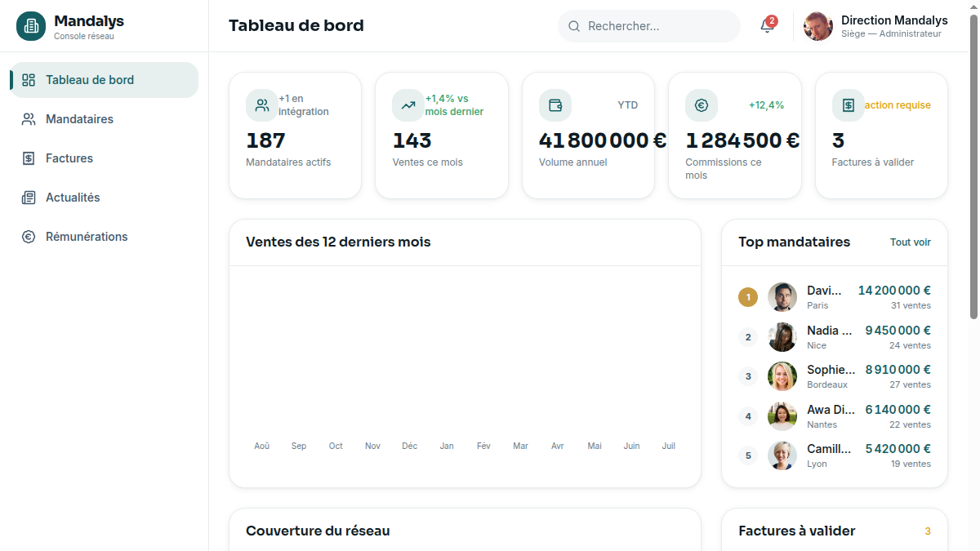Click the action requise label
980x551 pixels.
(x=898, y=105)
